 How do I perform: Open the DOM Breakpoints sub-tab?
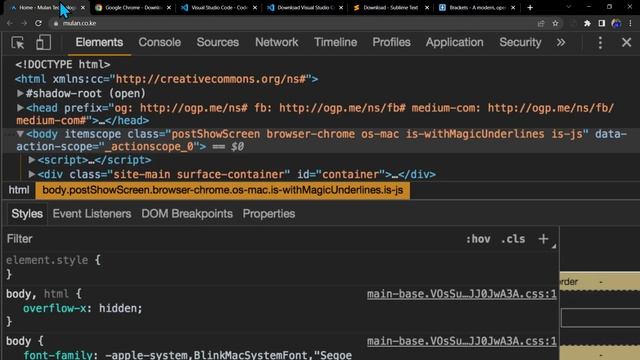(187, 214)
